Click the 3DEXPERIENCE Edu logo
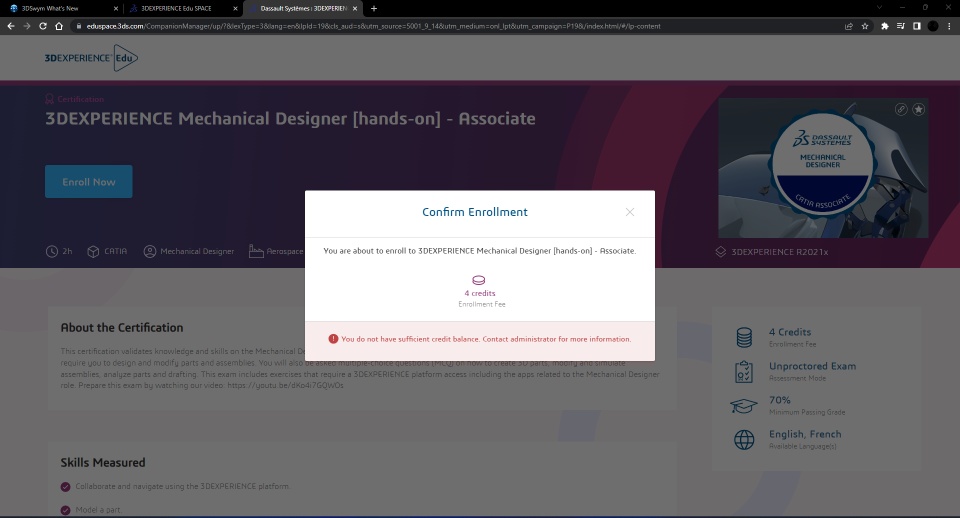This screenshot has width=960, height=518. [91, 58]
